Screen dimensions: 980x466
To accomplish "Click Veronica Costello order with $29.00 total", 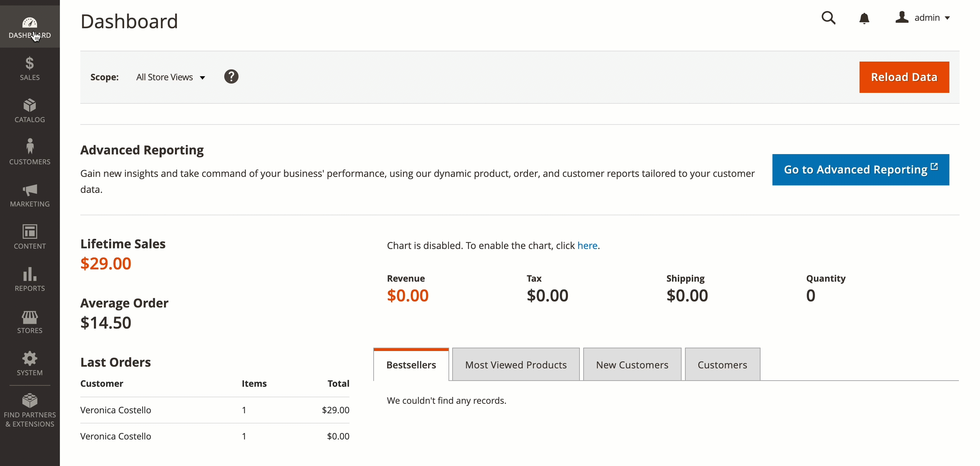I will 215,410.
